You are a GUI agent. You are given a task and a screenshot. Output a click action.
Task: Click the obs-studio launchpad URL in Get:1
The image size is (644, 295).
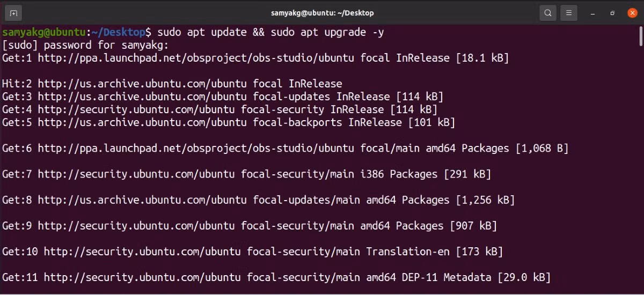196,58
